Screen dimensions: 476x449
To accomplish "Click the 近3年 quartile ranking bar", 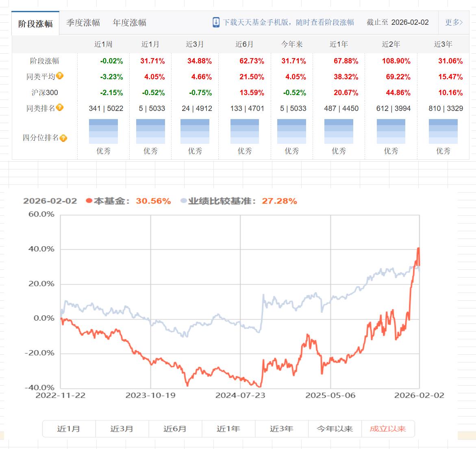I will pyautogui.click(x=443, y=131).
